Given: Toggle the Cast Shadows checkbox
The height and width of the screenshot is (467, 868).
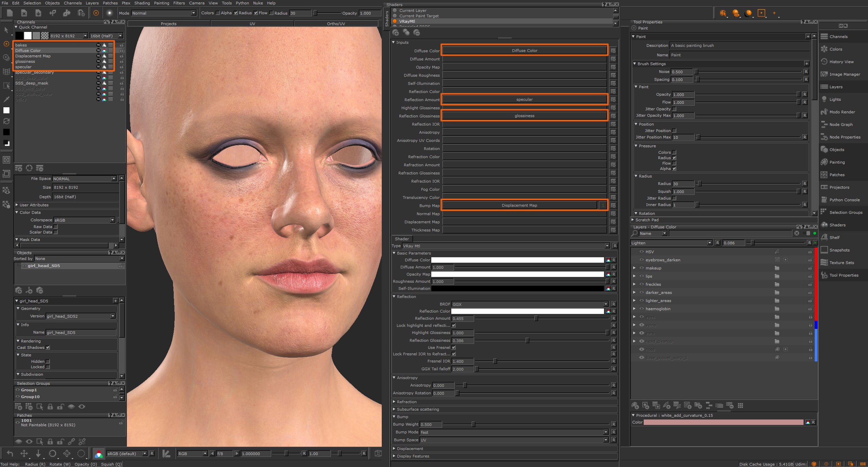Looking at the screenshot, I should click(48, 348).
